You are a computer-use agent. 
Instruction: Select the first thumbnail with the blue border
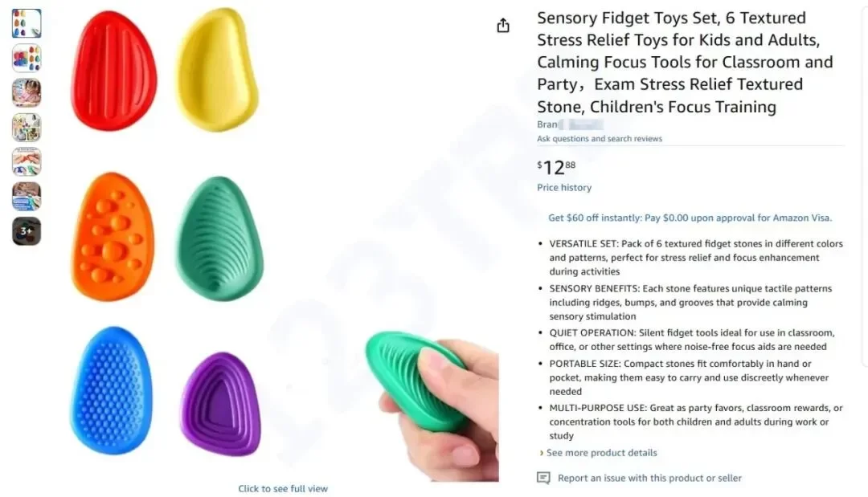[x=27, y=23]
